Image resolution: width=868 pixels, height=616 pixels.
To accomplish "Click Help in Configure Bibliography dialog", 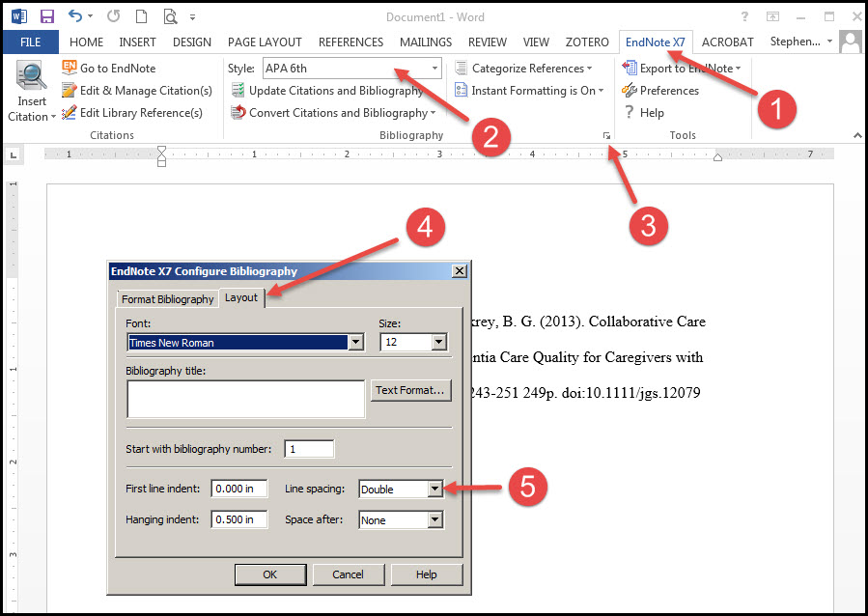I will [427, 574].
